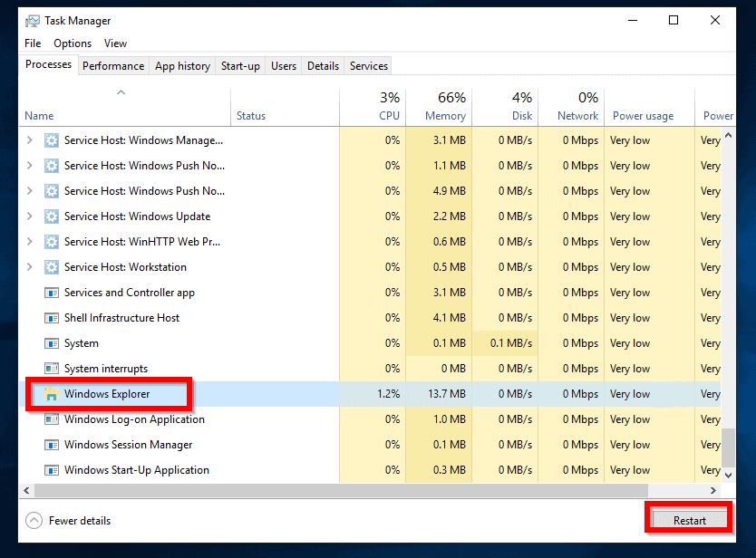Switch to the Details tab

coord(323,66)
